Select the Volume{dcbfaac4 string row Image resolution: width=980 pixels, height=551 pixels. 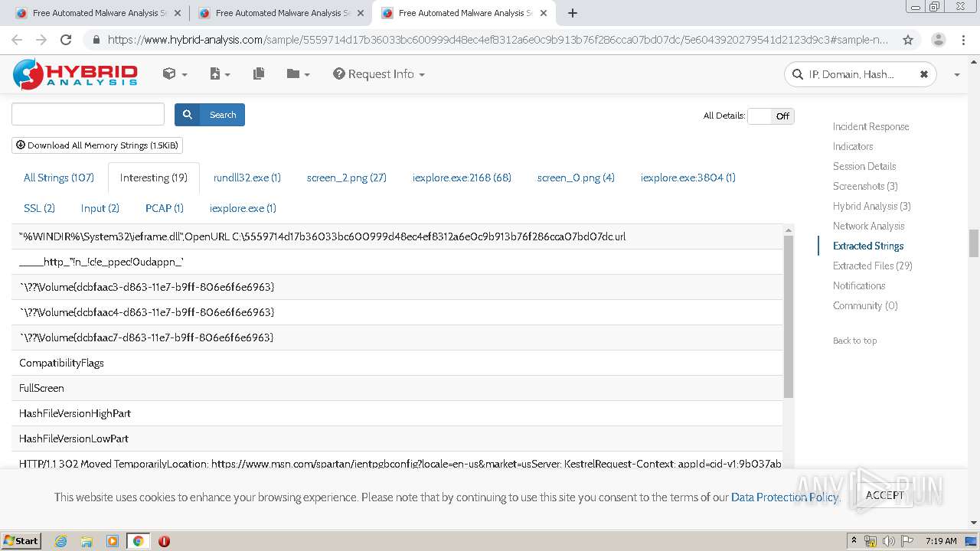tap(397, 312)
